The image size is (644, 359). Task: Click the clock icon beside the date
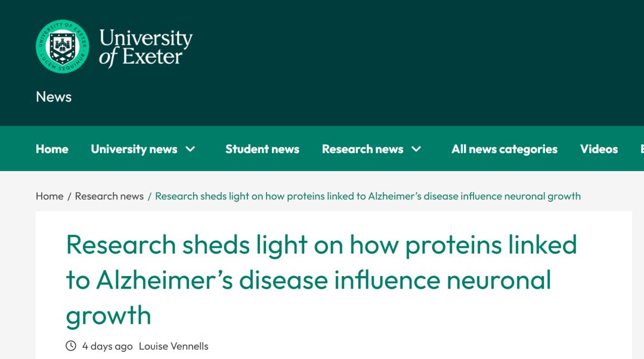click(x=71, y=346)
